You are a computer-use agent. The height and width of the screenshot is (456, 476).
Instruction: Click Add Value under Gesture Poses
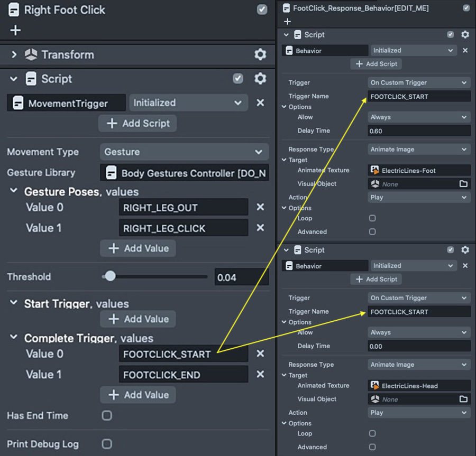tap(138, 248)
